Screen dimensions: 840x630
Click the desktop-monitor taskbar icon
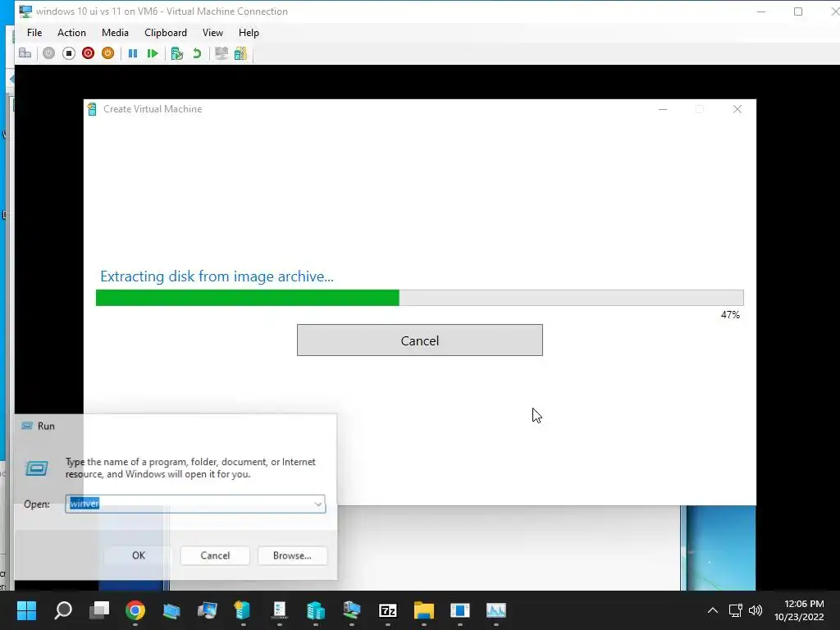(x=208, y=610)
